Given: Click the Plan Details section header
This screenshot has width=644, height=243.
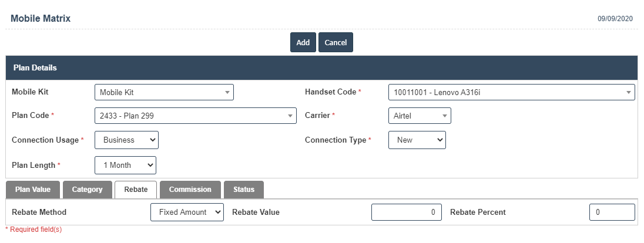Looking at the screenshot, I should [x=35, y=67].
